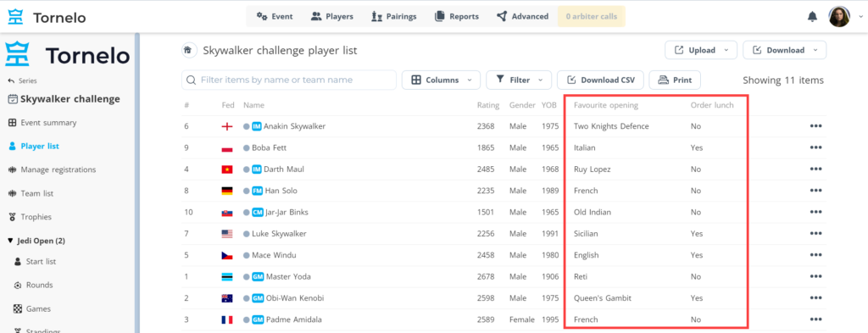Screen dimensions: 868x333
Task: Focus the filter by name search field
Action: pyautogui.click(x=289, y=80)
